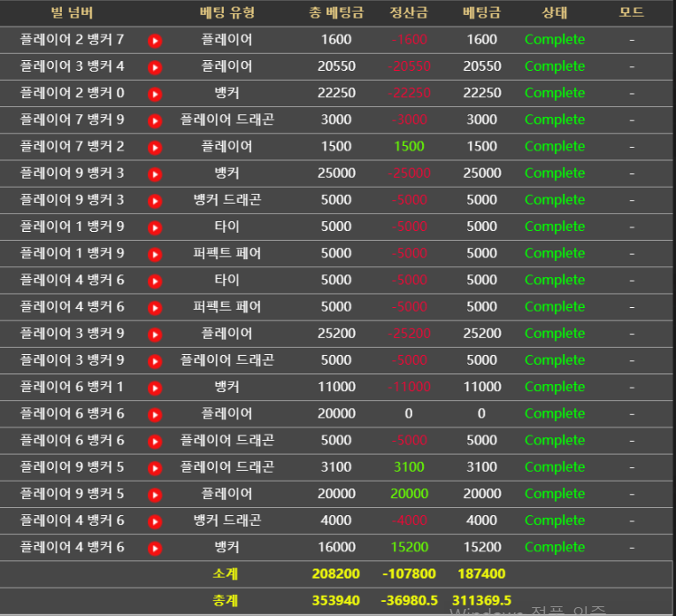676x616 pixels.
Task: Play replay for 플레이어 6 뱅커 6 20000 bet
Action: point(155,415)
